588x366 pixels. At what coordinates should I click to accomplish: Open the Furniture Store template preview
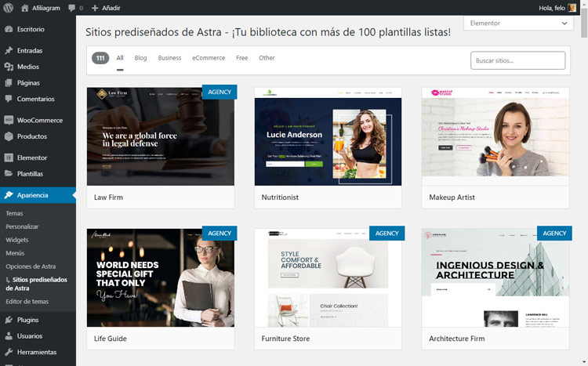click(328, 277)
